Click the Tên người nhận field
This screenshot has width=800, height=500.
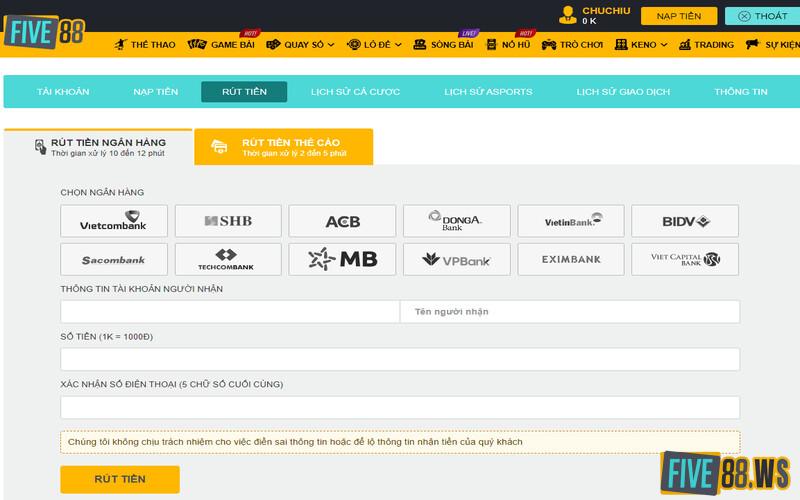(x=570, y=312)
